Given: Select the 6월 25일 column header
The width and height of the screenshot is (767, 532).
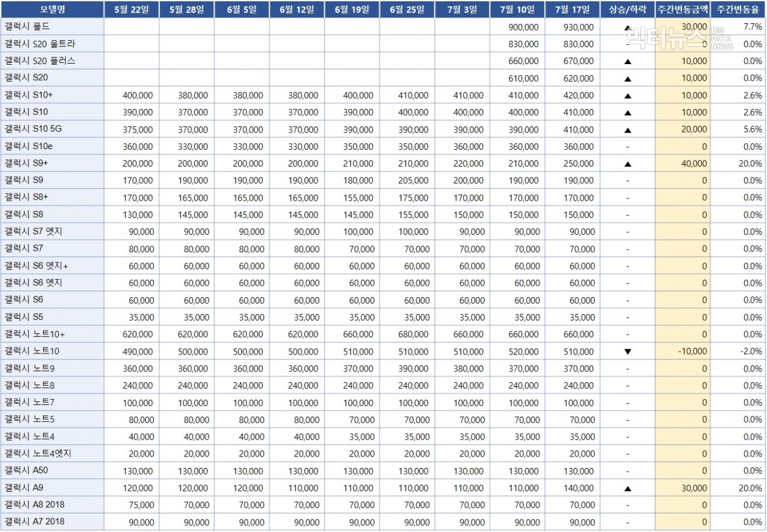Looking at the screenshot, I should coord(407,10).
